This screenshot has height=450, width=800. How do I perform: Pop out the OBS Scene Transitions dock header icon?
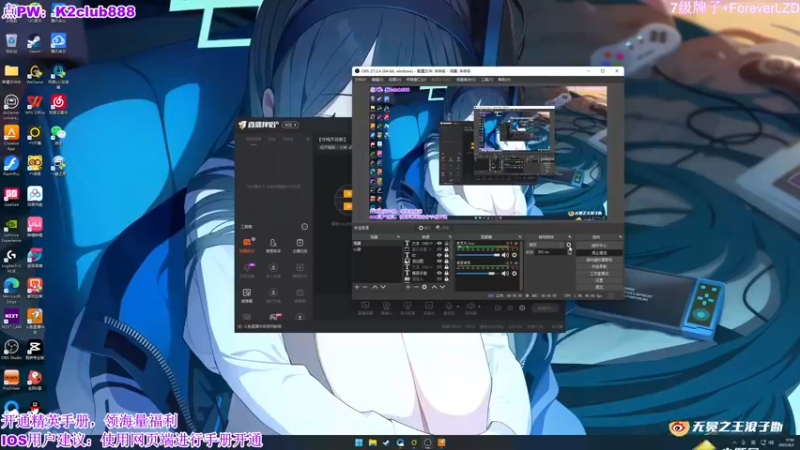pyautogui.click(x=569, y=237)
